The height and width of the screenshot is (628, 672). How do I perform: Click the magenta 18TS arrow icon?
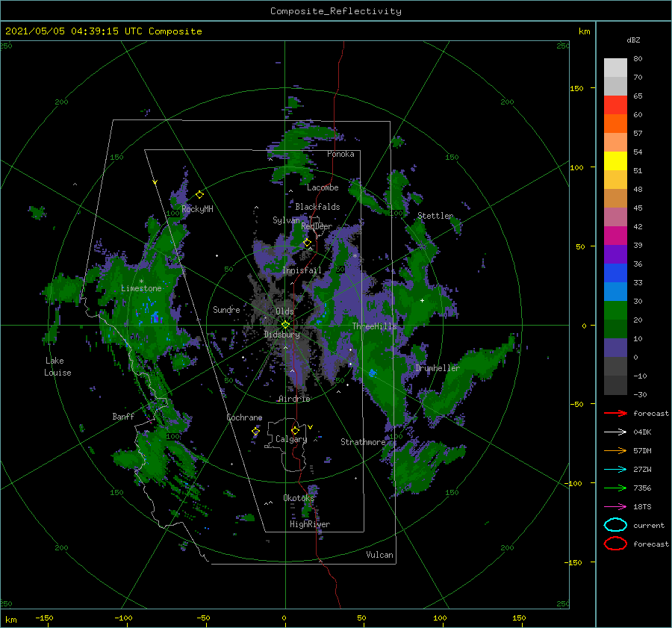click(615, 507)
